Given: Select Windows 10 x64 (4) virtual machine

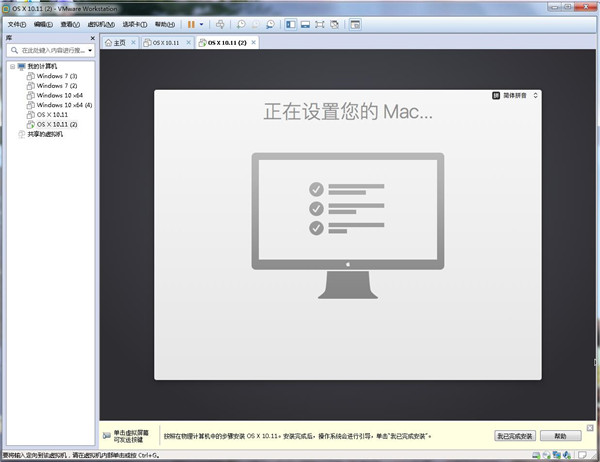Looking at the screenshot, I should [64, 105].
